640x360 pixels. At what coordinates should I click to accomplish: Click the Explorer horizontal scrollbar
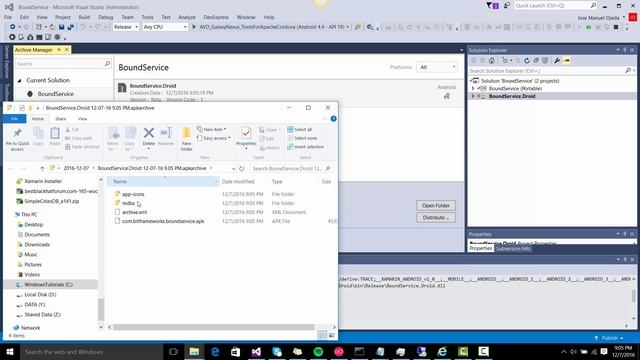[213, 327]
